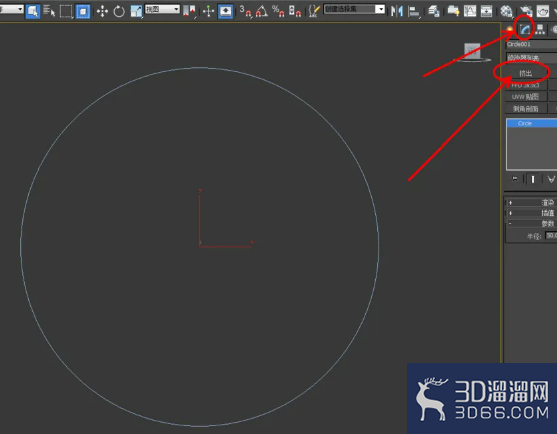The height and width of the screenshot is (434, 557).
Task: Open the Layer Manager
Action: [433, 11]
